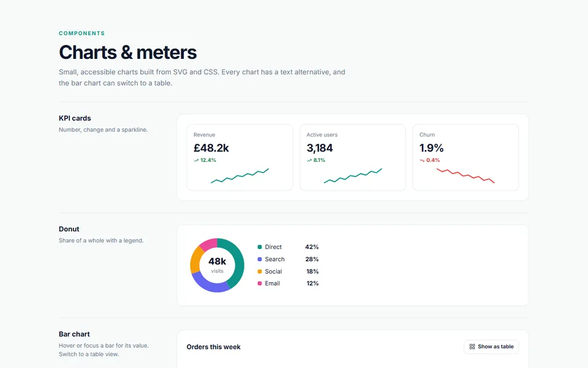Click the Show as table button

[491, 347]
